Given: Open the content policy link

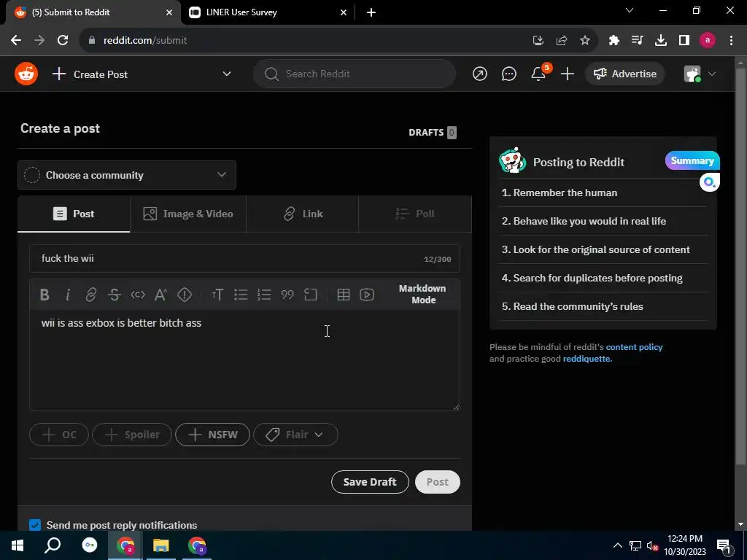Looking at the screenshot, I should pyautogui.click(x=634, y=347).
